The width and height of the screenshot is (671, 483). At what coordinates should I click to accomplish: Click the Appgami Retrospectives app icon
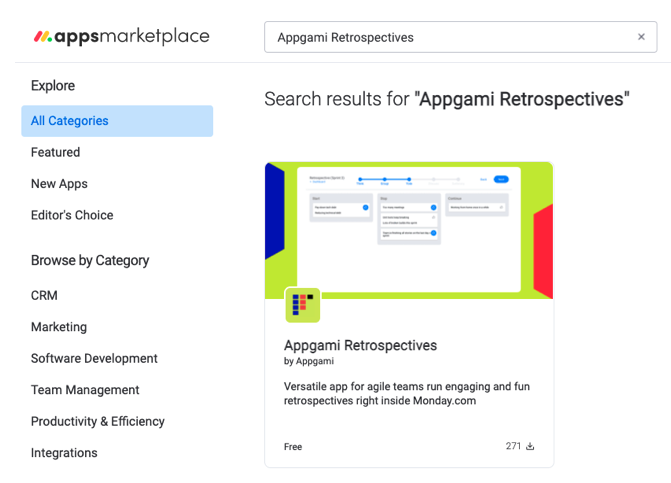tap(303, 305)
